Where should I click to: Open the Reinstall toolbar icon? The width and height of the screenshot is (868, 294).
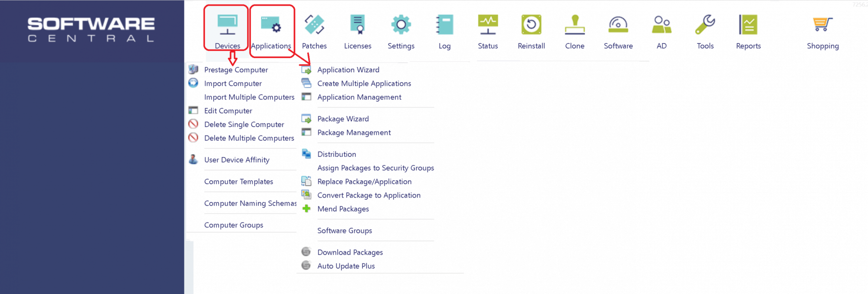point(531,25)
